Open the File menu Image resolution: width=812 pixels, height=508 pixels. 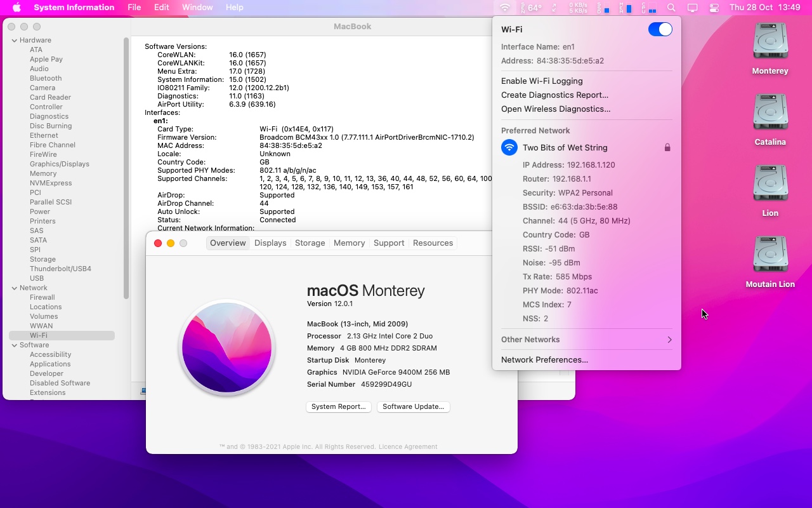pos(134,8)
